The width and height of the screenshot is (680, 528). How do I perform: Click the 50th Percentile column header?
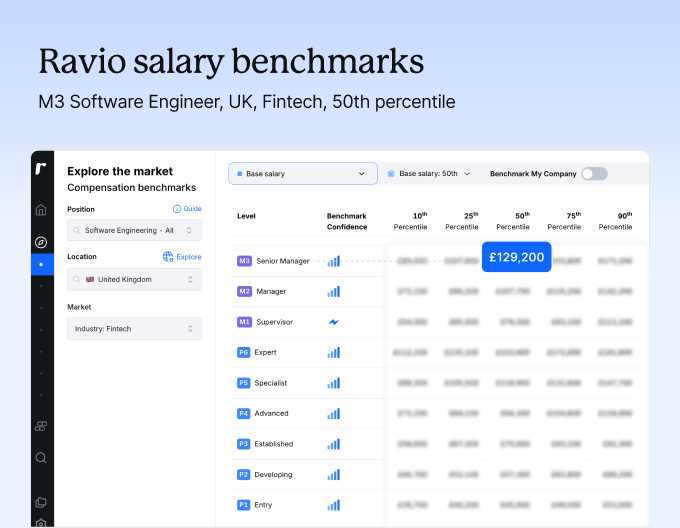tap(513, 221)
